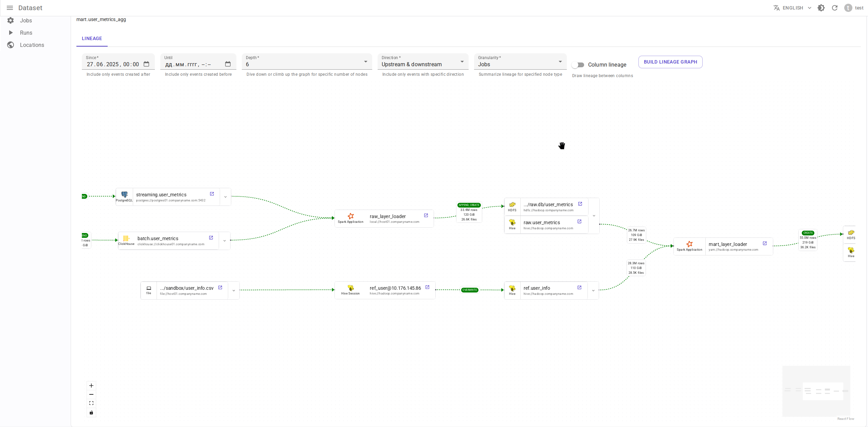Screen dimensions: 868x427
Task: Open the hamburger navigation menu
Action: tap(10, 8)
